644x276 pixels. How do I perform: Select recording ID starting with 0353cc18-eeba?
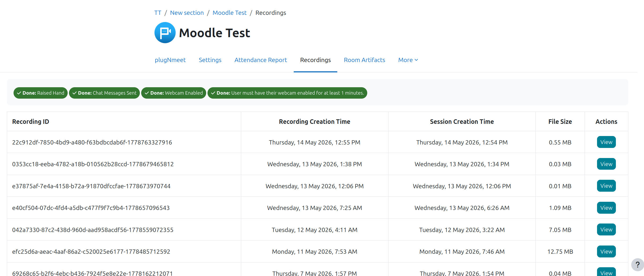click(x=93, y=164)
